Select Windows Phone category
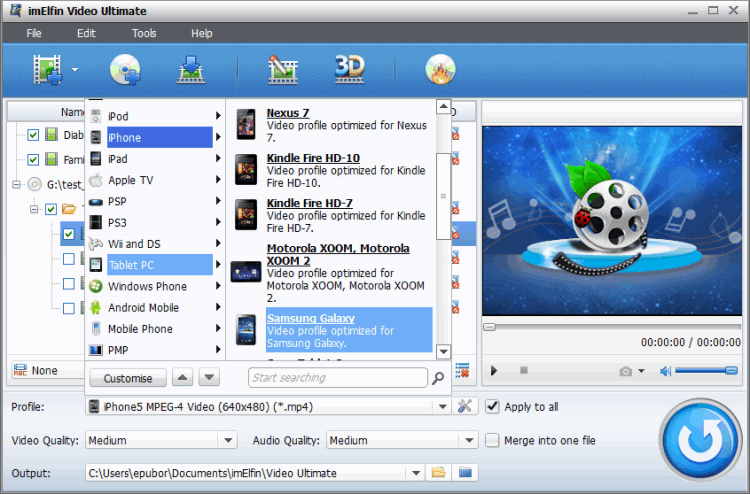Viewport: 750px width, 494px height. coord(155,286)
